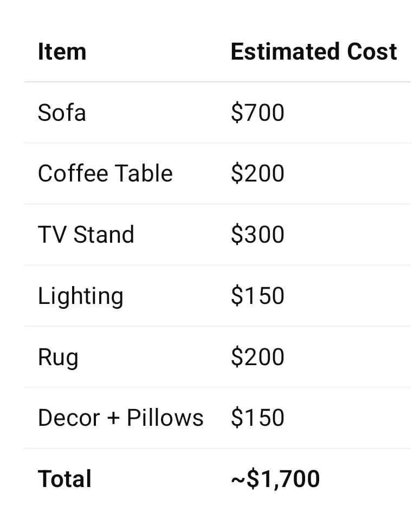Click the word Pillows in the table
Viewport: 420px width, 506px height.
point(165,418)
